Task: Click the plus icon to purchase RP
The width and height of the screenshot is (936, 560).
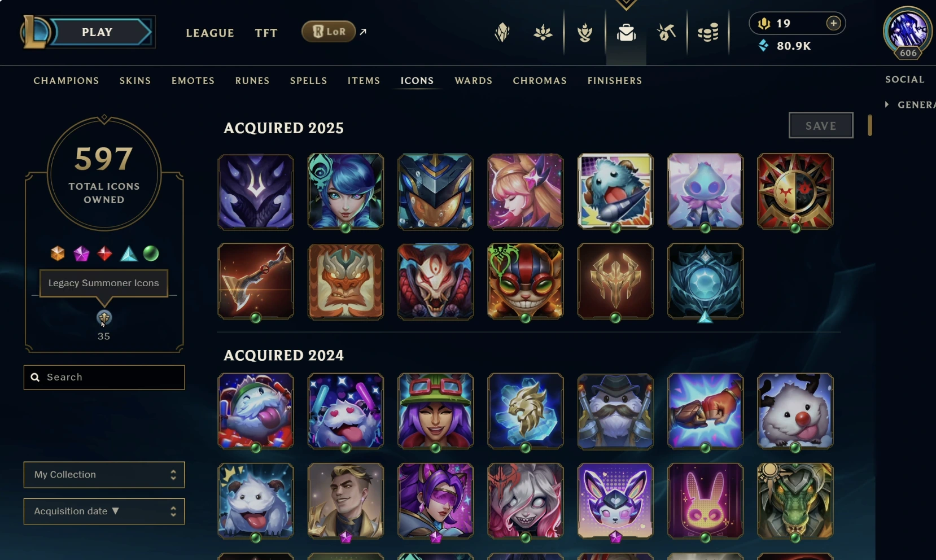Action: [833, 23]
